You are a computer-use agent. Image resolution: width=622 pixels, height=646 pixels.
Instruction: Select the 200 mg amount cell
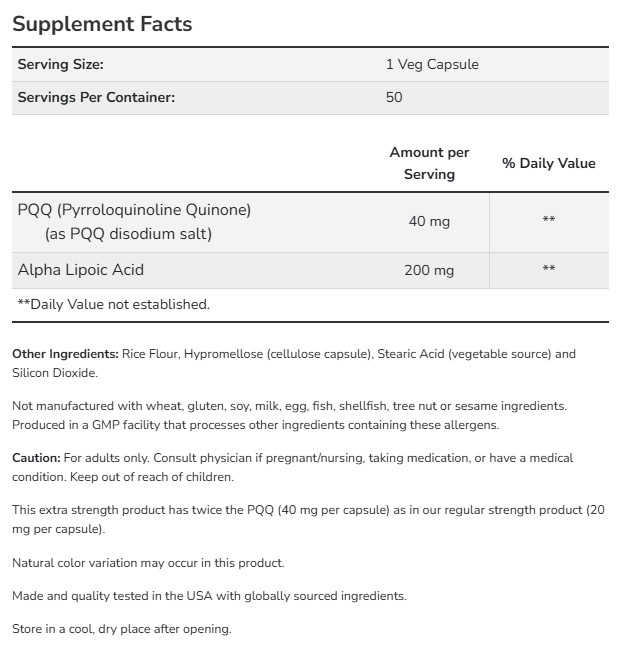[x=429, y=270]
